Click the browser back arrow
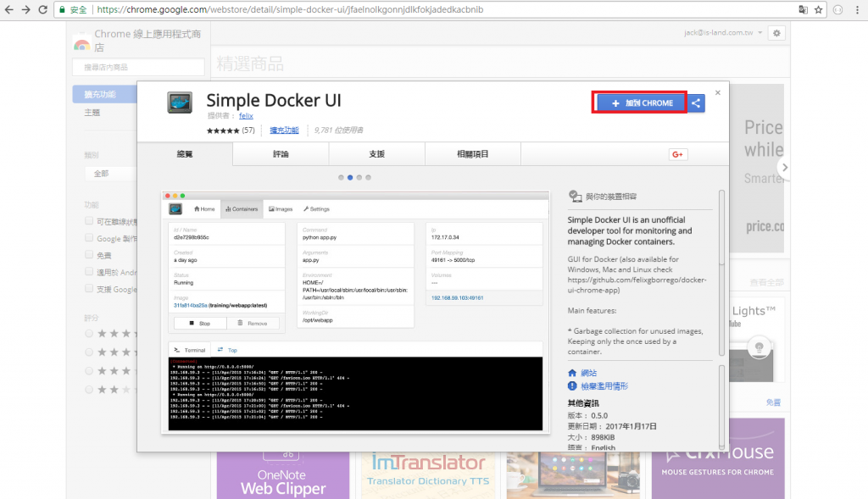Image resolution: width=868 pixels, height=499 pixels. point(8,9)
